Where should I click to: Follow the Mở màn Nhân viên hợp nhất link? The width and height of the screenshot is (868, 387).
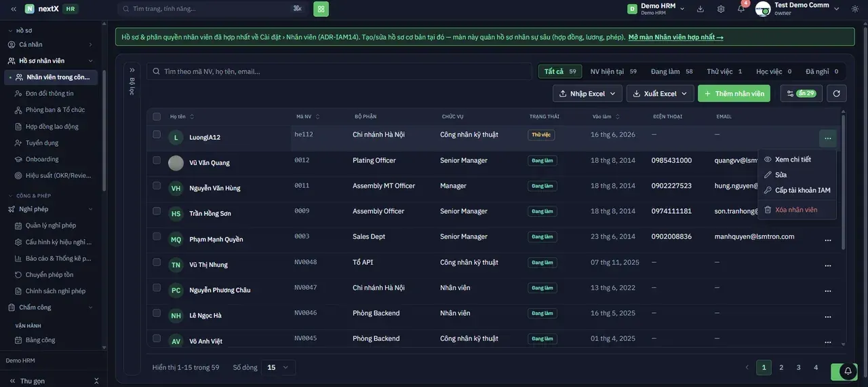click(x=675, y=37)
